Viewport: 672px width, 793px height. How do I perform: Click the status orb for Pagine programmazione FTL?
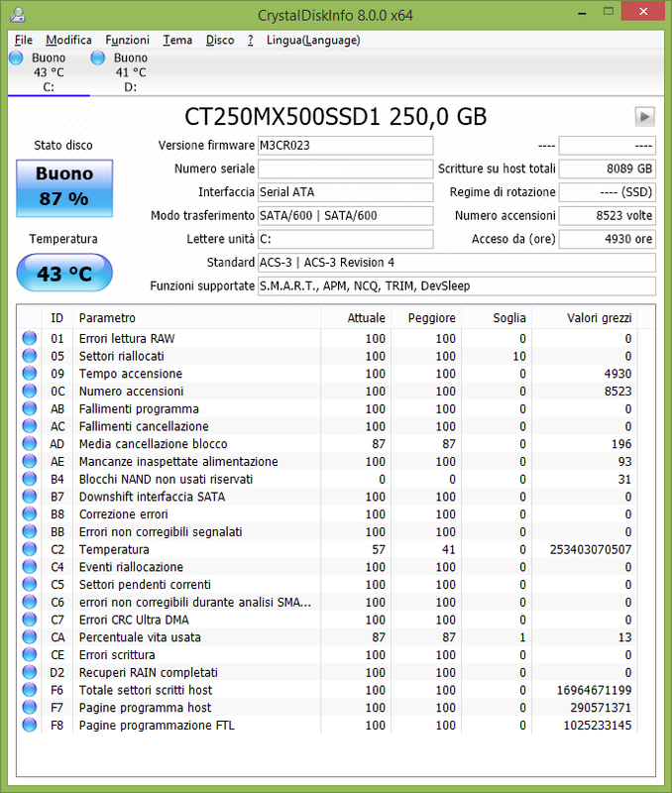30,725
